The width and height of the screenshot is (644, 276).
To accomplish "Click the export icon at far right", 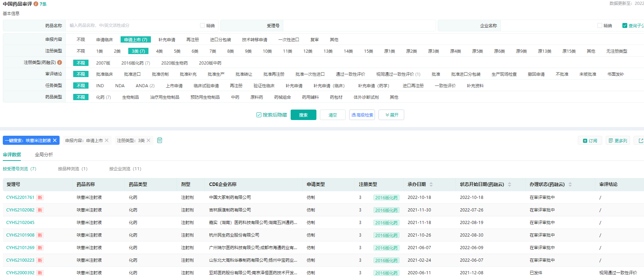I will pos(641,141).
